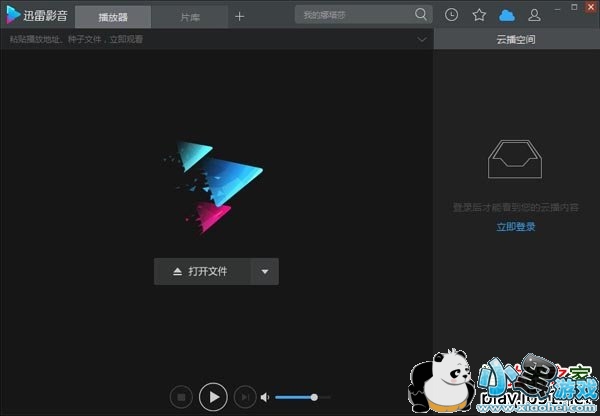Viewport: 600px width, 416px height.
Task: Adjust the volume slider
Action: pyautogui.click(x=303, y=397)
